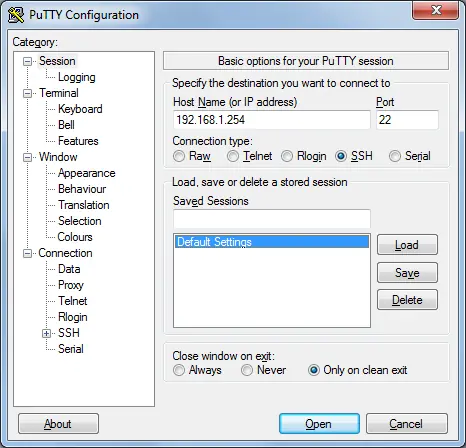Image resolution: width=466 pixels, height=448 pixels.
Task: Select Default Settings in session list
Action: pos(272,242)
